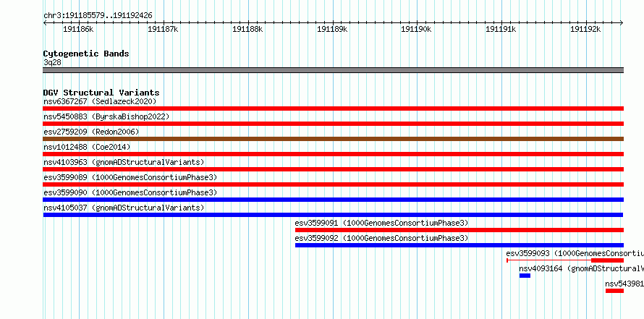Click the chr3:191185579..191192426 region label
Viewport: 644px width, 319px height.
pyautogui.click(x=98, y=15)
